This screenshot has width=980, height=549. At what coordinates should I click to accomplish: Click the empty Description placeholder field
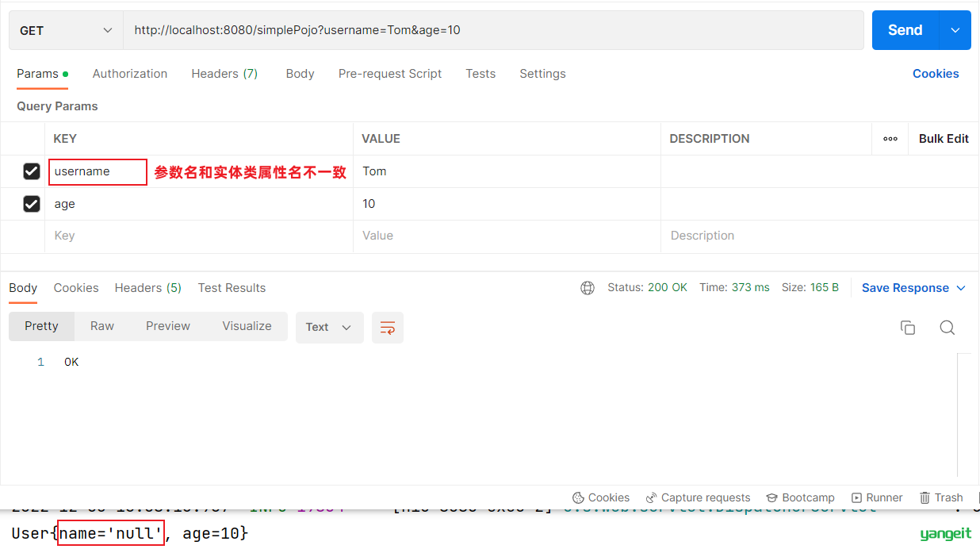click(x=820, y=236)
